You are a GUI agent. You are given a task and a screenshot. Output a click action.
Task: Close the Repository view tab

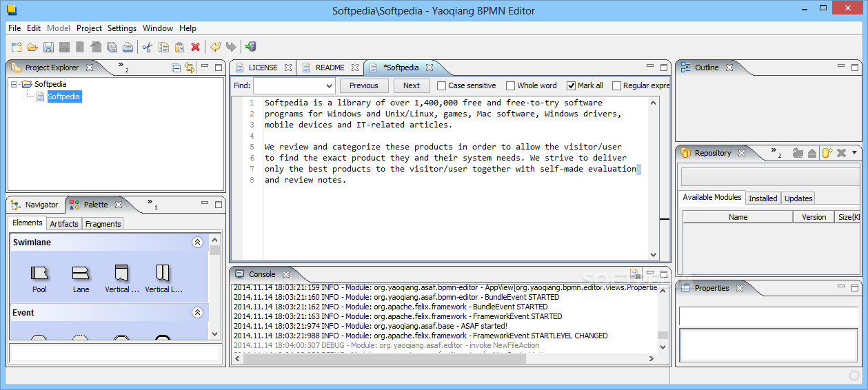pyautogui.click(x=741, y=153)
